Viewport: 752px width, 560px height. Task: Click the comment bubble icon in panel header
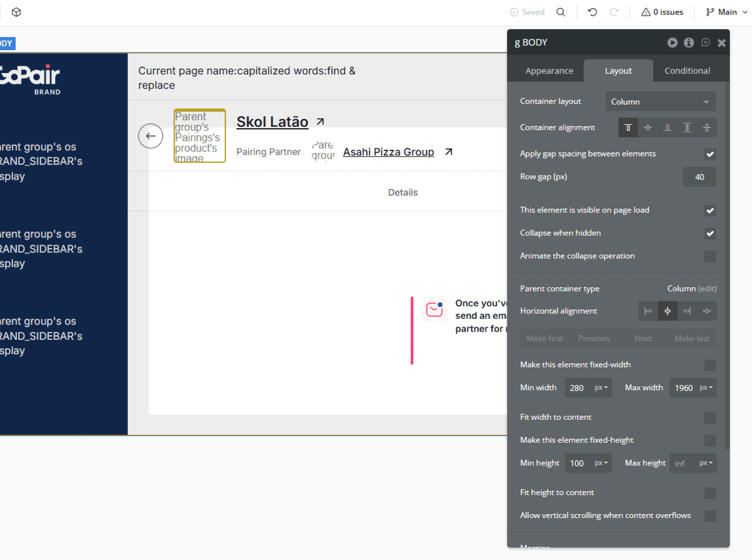pyautogui.click(x=706, y=42)
